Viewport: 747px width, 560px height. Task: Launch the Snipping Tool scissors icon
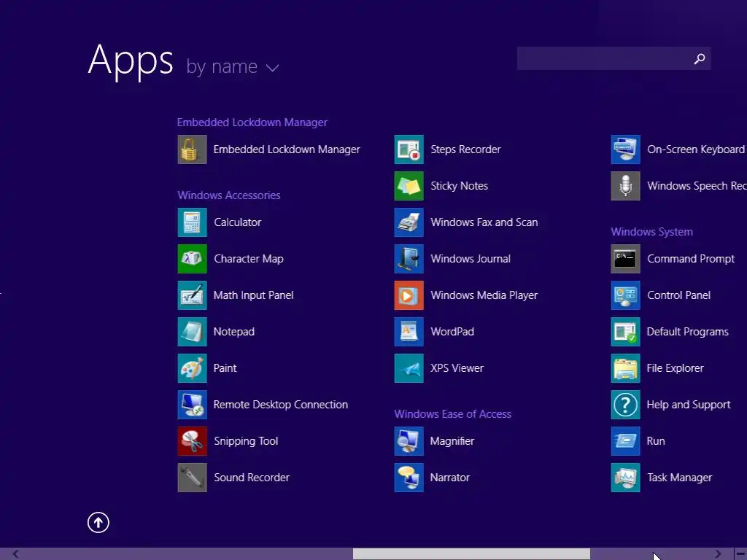192,441
